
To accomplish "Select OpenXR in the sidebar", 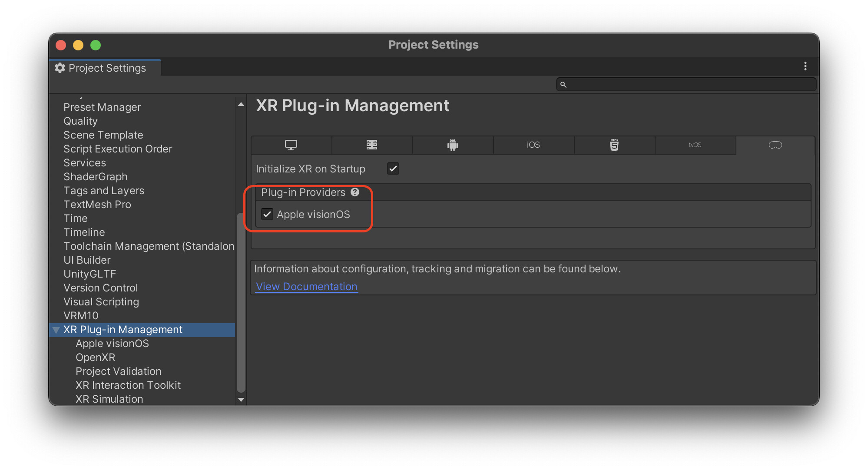I will pyautogui.click(x=95, y=357).
